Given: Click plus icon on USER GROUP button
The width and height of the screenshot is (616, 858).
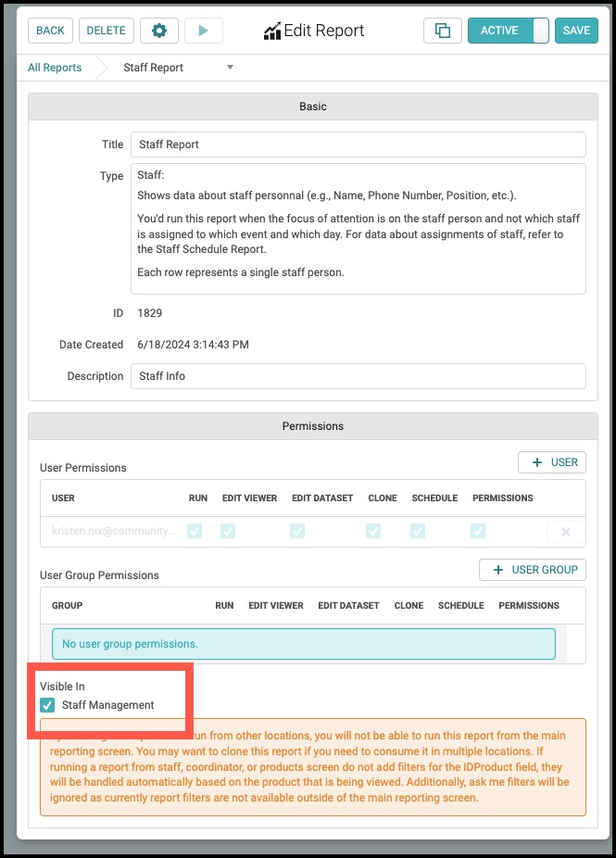Looking at the screenshot, I should tap(498, 570).
